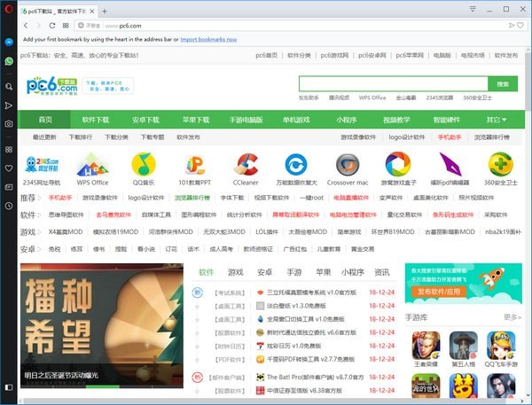This screenshot has width=532, height=405.
Task: Click the pc6.com site logo
Action: (52, 85)
